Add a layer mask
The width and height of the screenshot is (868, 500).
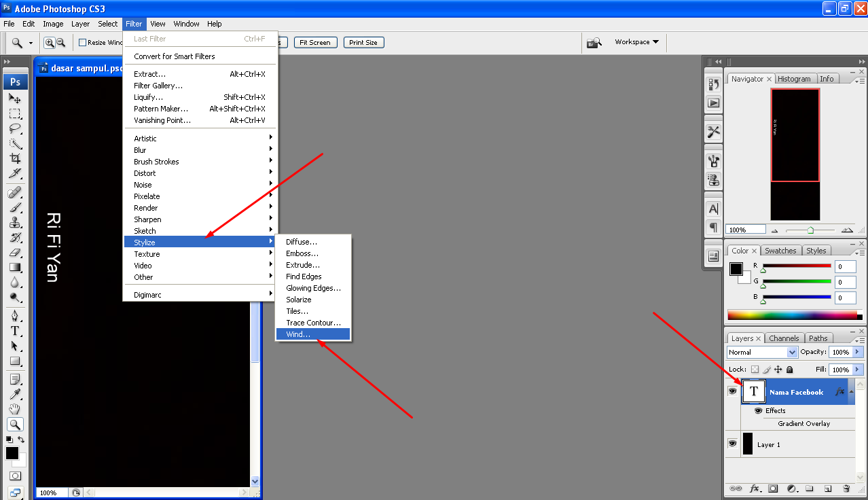[773, 488]
